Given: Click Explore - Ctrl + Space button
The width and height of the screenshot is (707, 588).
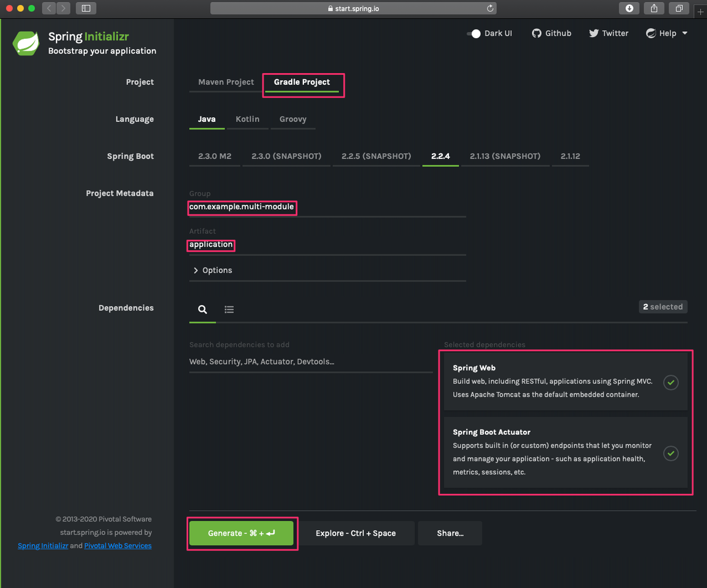Looking at the screenshot, I should click(x=356, y=533).
